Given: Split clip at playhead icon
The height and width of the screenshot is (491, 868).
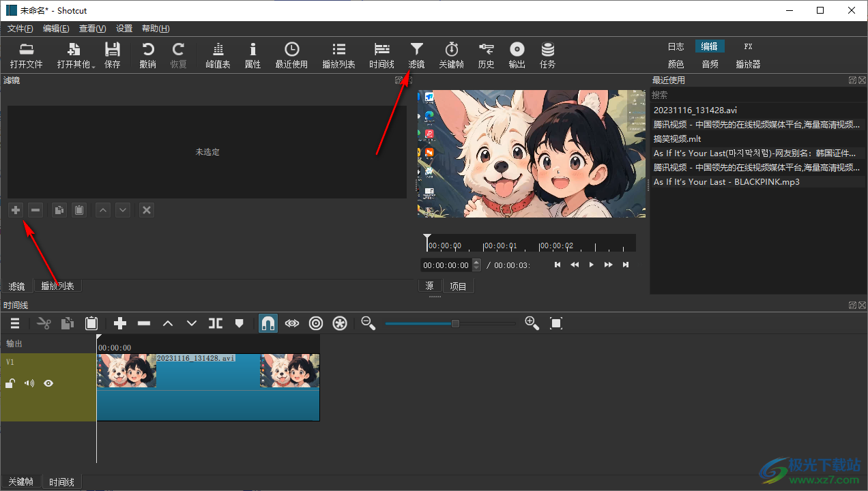Looking at the screenshot, I should click(216, 323).
